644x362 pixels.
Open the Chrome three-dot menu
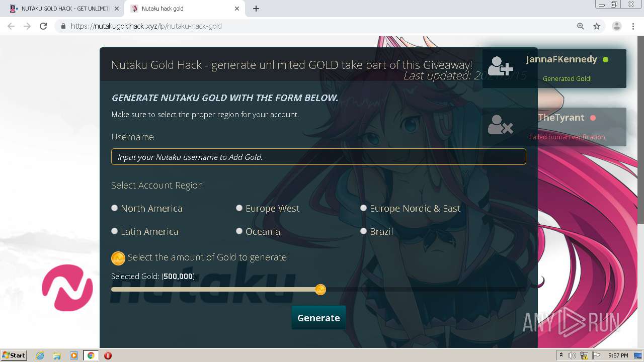[633, 26]
